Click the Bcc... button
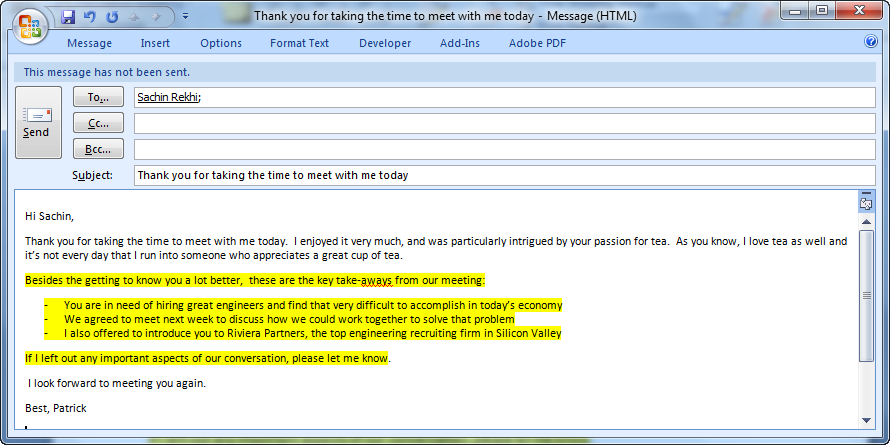The width and height of the screenshot is (890, 445). point(98,149)
